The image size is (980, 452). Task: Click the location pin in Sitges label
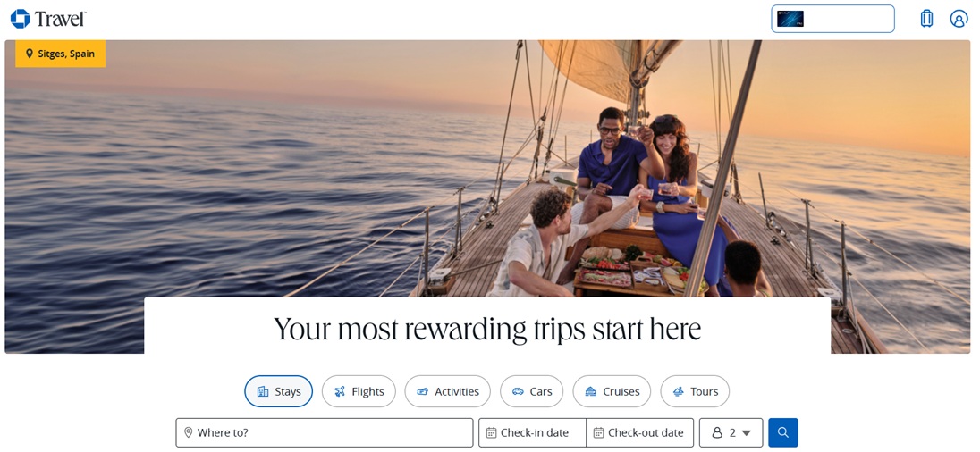[29, 54]
